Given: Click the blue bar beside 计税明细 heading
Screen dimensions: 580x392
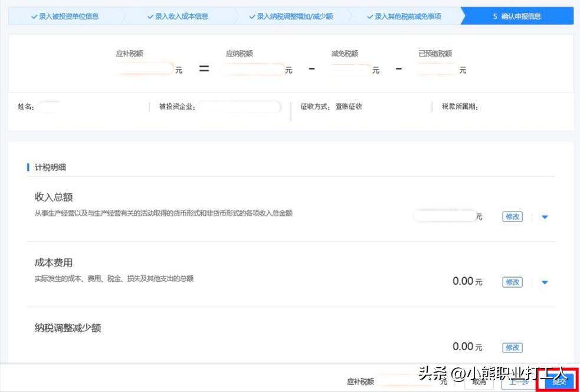Looking at the screenshot, I should tap(28, 167).
